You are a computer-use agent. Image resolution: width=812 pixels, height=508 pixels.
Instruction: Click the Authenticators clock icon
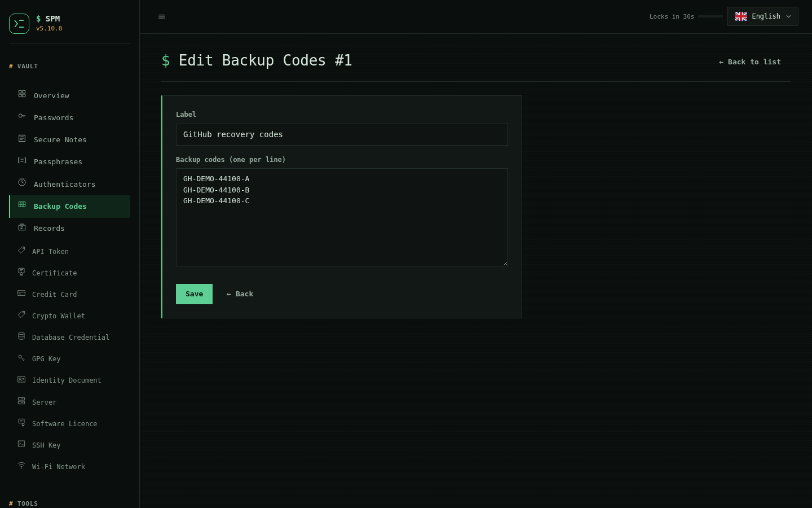(x=22, y=182)
